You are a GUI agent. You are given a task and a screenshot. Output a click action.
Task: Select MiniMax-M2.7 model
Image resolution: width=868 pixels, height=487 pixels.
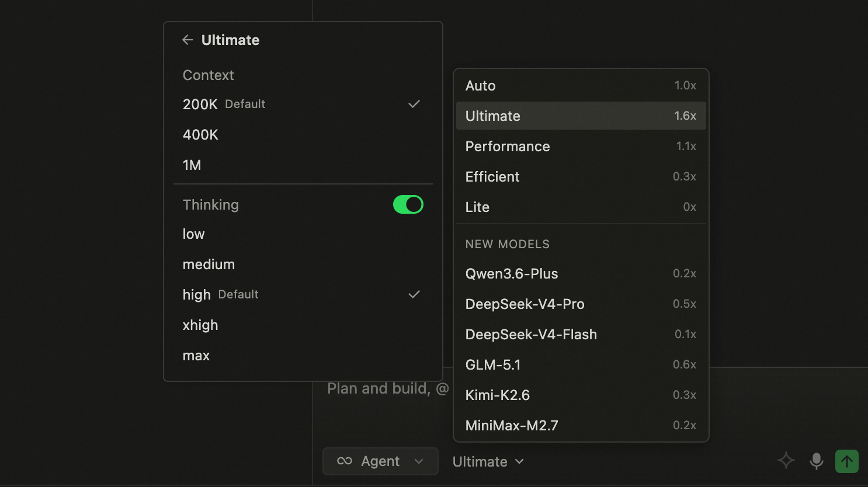pyautogui.click(x=581, y=425)
